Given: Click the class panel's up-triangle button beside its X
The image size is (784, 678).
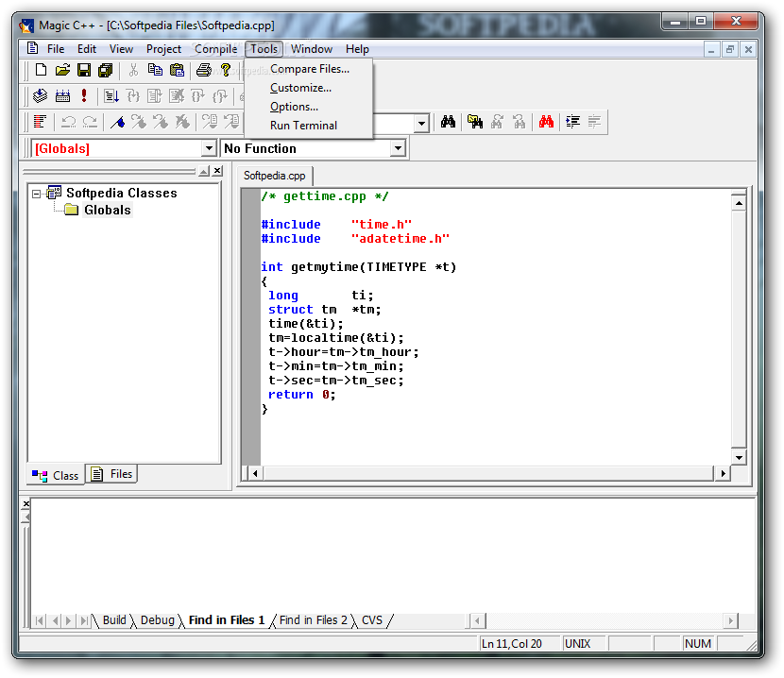Looking at the screenshot, I should click(203, 171).
